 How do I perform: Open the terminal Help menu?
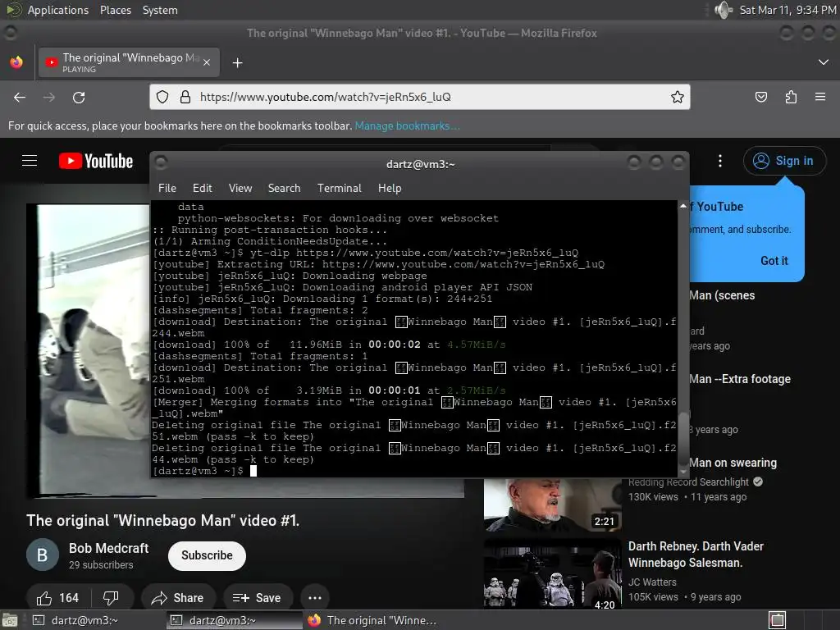pyautogui.click(x=390, y=188)
